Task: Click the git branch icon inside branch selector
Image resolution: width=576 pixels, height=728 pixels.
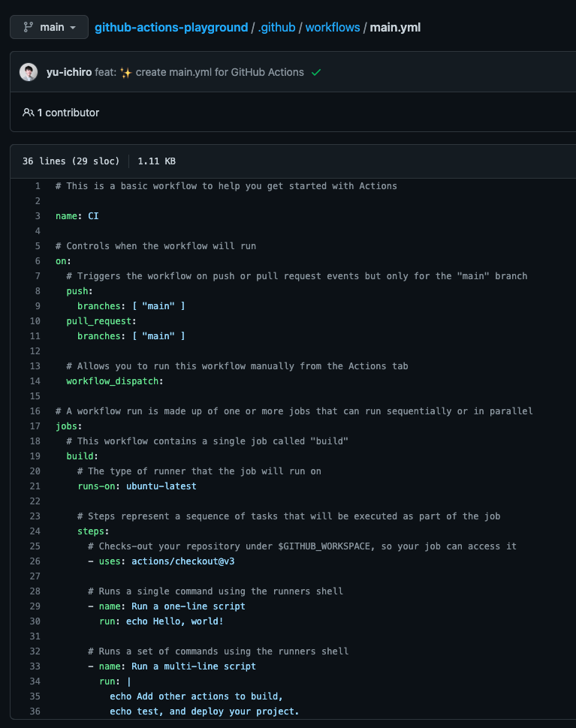Action: point(27,27)
